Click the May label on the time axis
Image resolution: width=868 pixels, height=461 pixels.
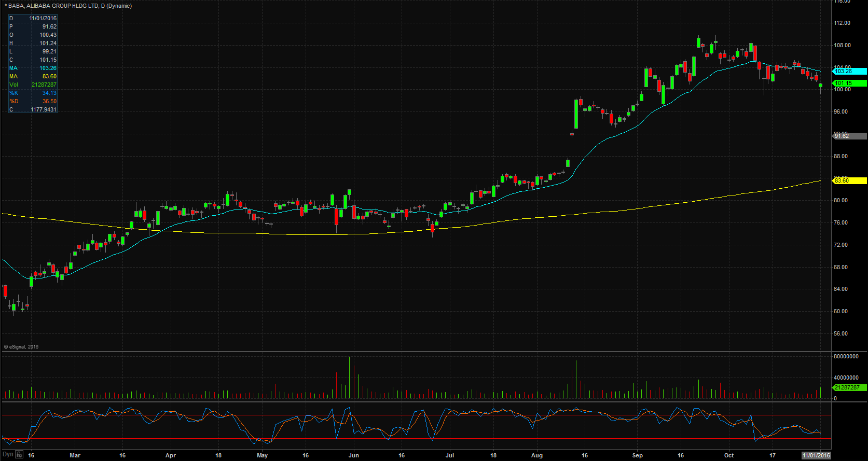pyautogui.click(x=263, y=455)
